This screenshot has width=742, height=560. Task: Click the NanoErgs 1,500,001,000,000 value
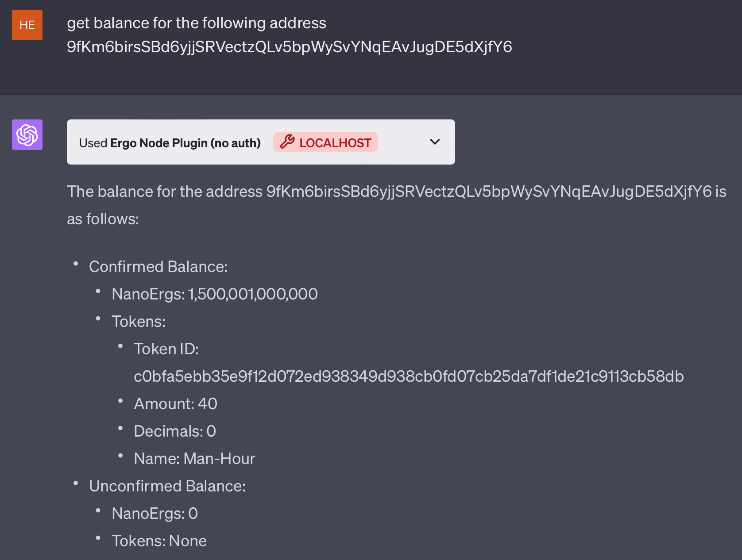point(253,294)
